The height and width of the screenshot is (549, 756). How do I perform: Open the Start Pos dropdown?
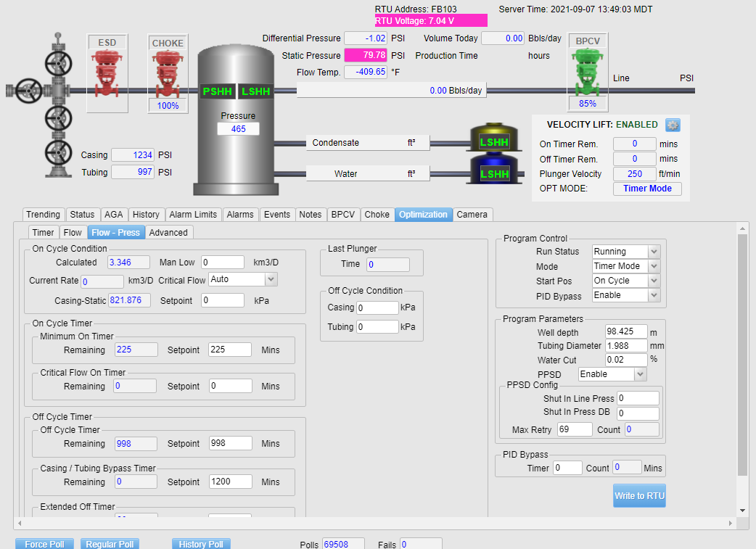point(653,281)
